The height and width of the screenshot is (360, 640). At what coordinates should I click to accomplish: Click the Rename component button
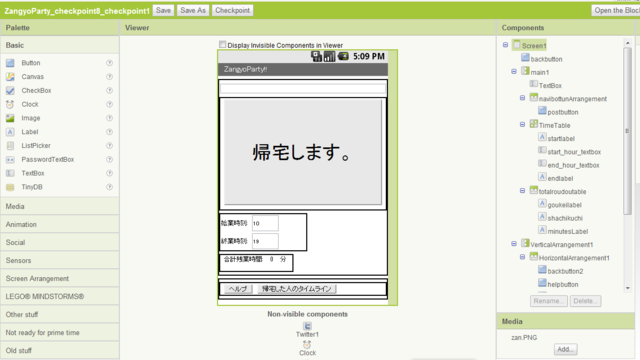[x=549, y=301]
